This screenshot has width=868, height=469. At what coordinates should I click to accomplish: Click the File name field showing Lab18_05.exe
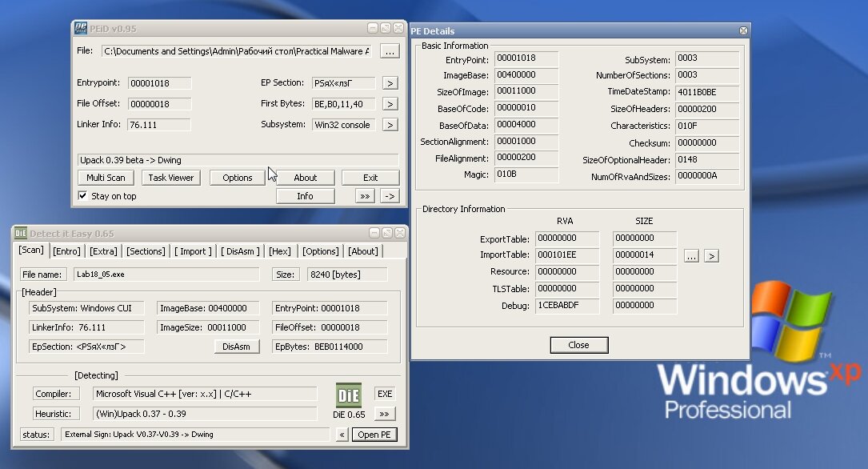point(166,274)
